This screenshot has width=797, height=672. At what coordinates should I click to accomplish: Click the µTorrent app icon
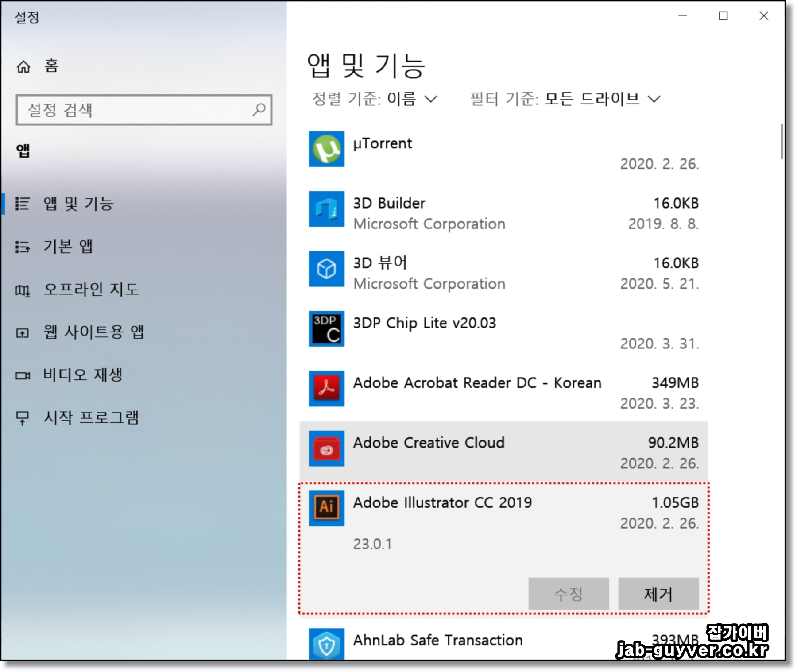(326, 149)
